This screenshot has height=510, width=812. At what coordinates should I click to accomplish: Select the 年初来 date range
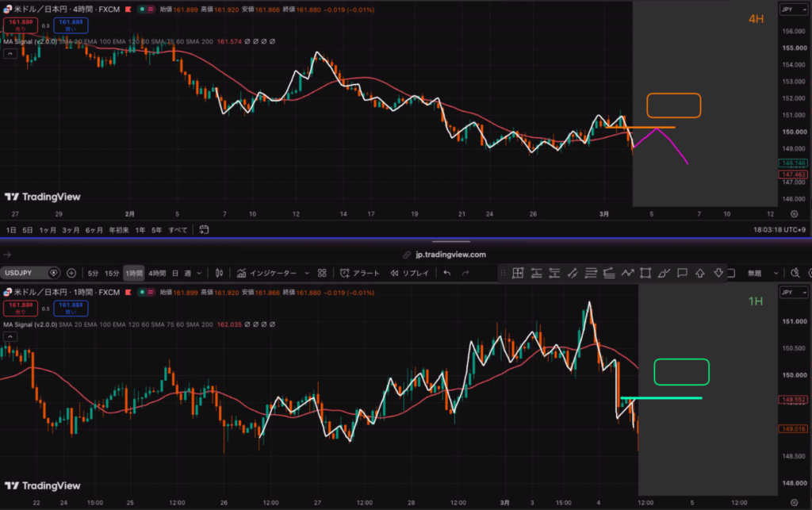tap(119, 230)
